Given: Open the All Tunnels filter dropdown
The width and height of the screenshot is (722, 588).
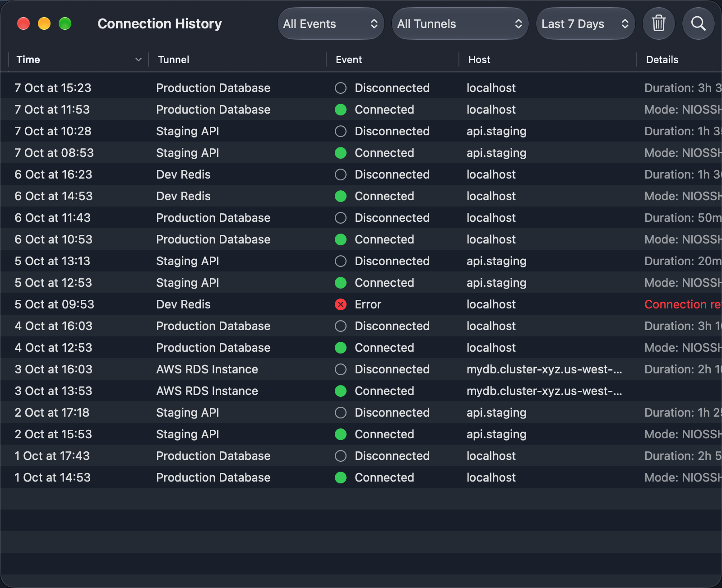Looking at the screenshot, I should click(x=460, y=23).
